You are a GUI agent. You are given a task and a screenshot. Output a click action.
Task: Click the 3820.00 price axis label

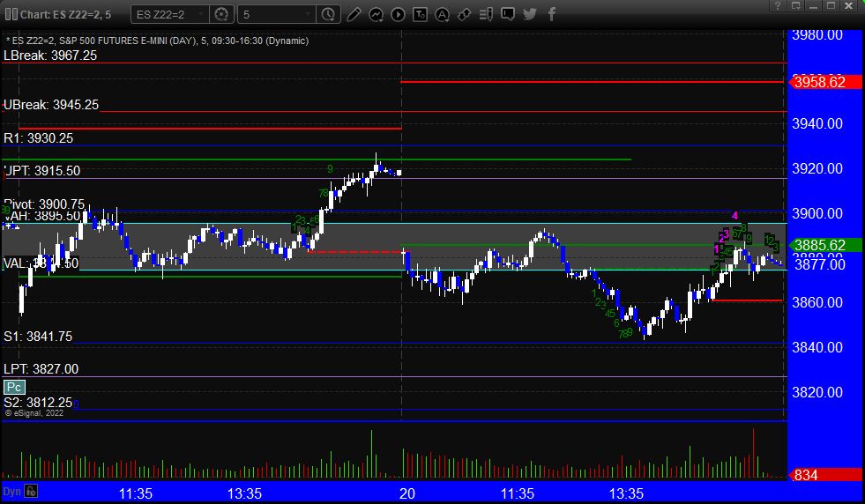817,393
